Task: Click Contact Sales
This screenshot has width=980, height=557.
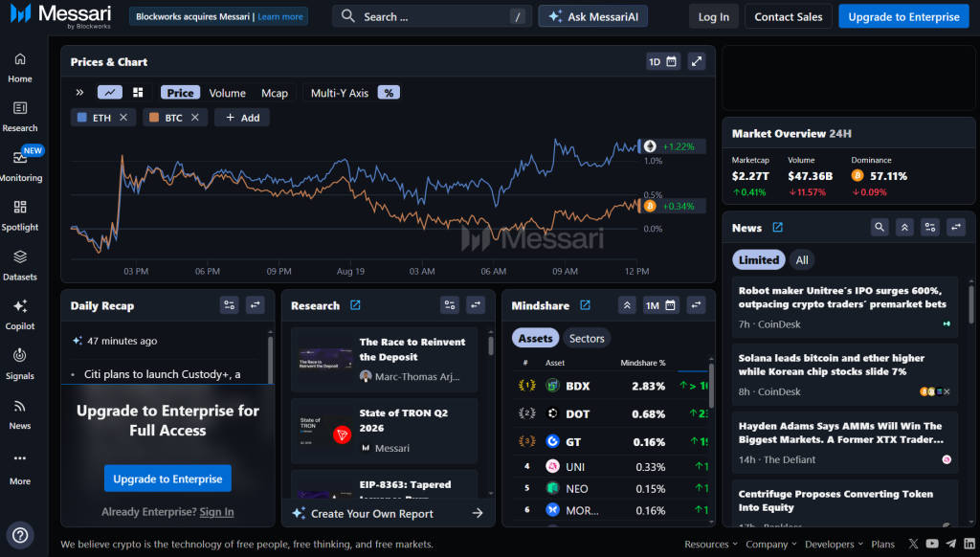Action: (789, 16)
